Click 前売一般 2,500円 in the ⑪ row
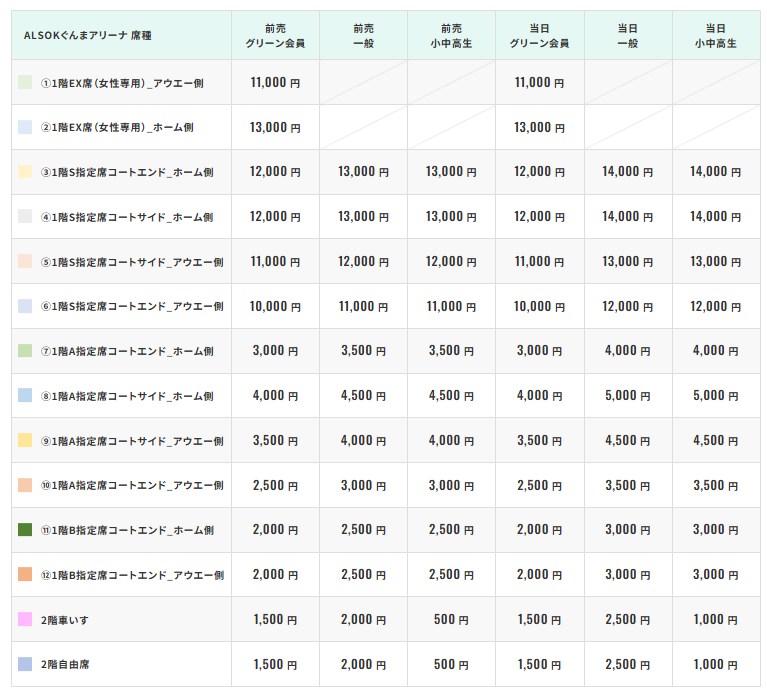767x696 pixels. 363,530
